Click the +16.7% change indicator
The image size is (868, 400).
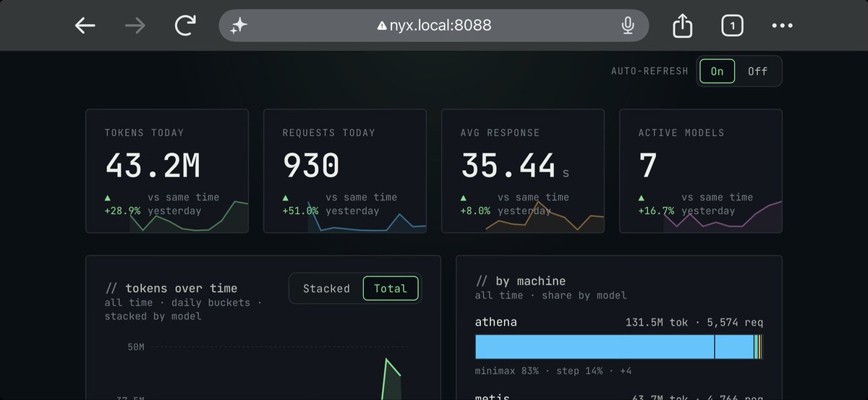656,210
